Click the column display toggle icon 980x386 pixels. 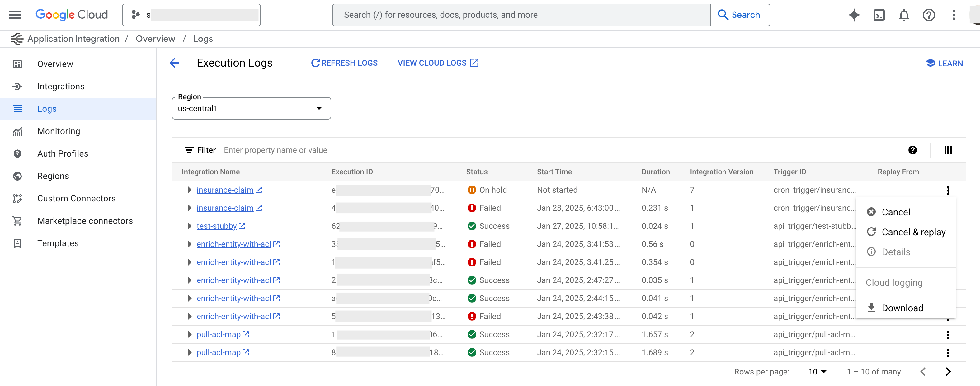[948, 150]
